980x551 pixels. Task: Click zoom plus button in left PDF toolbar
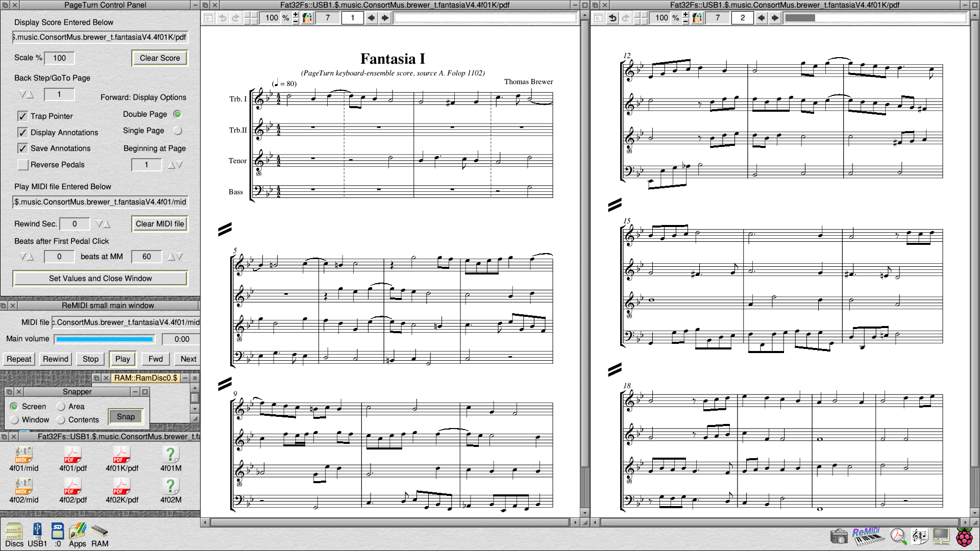pyautogui.click(x=296, y=15)
